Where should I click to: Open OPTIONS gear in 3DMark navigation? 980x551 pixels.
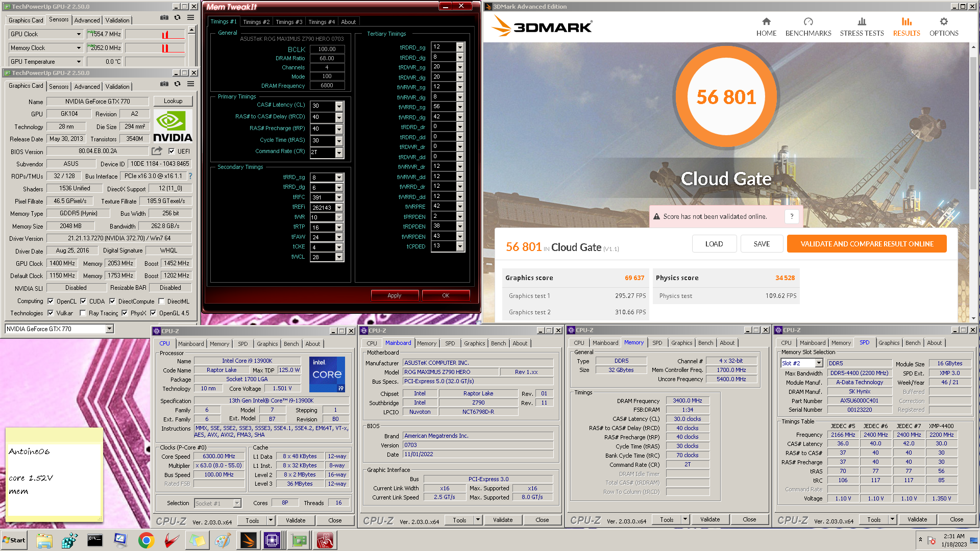(944, 27)
